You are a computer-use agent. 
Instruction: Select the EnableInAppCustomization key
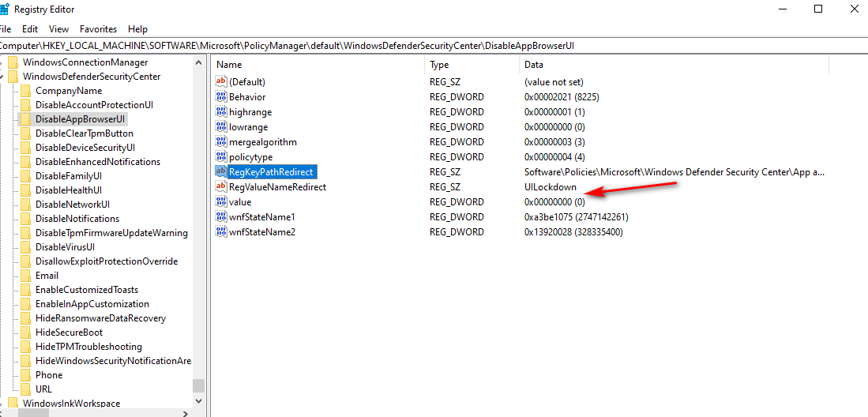(92, 304)
